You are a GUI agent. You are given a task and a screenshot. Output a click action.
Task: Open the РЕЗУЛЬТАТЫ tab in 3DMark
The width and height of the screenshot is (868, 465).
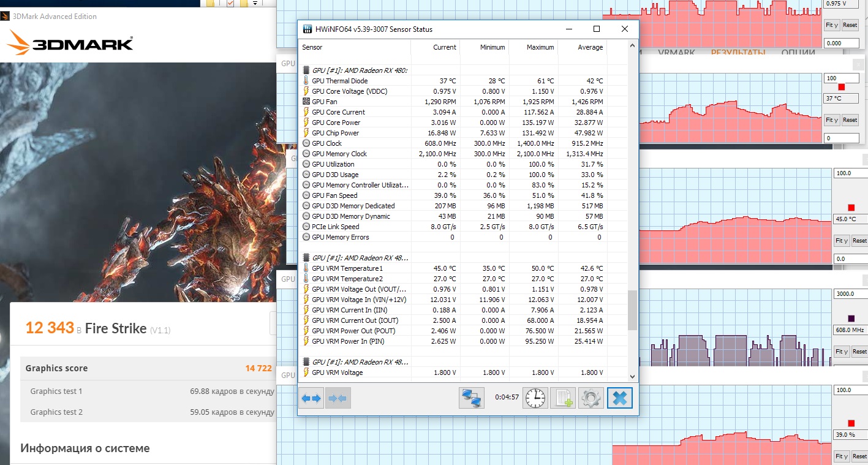[x=738, y=53]
